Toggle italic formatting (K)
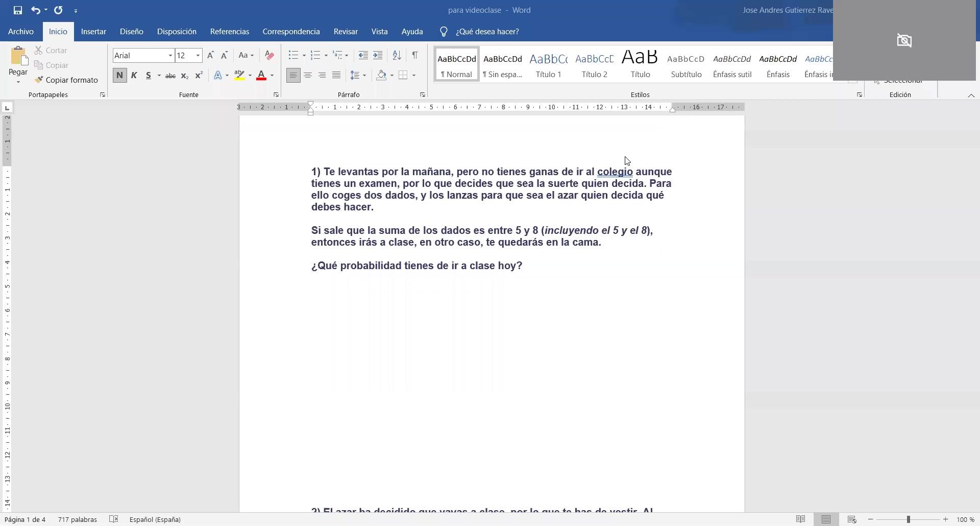Screen dimensions: 980x526 [x=134, y=76]
